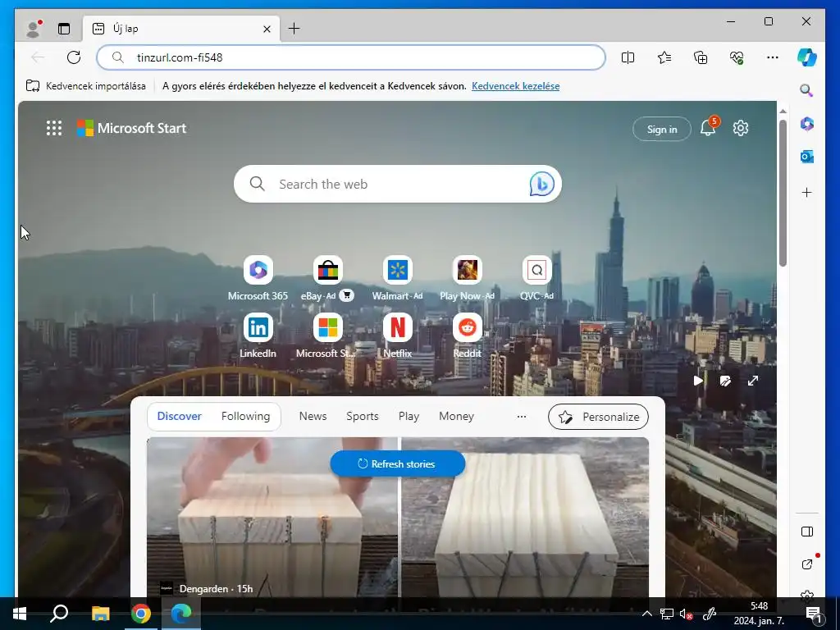Click Kedvencek importálása in favorites bar

[85, 85]
